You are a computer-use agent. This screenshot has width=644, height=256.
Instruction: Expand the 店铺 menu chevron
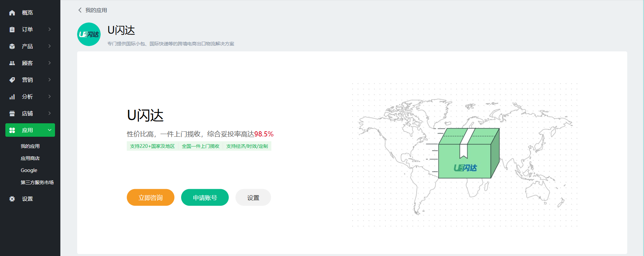click(50, 113)
